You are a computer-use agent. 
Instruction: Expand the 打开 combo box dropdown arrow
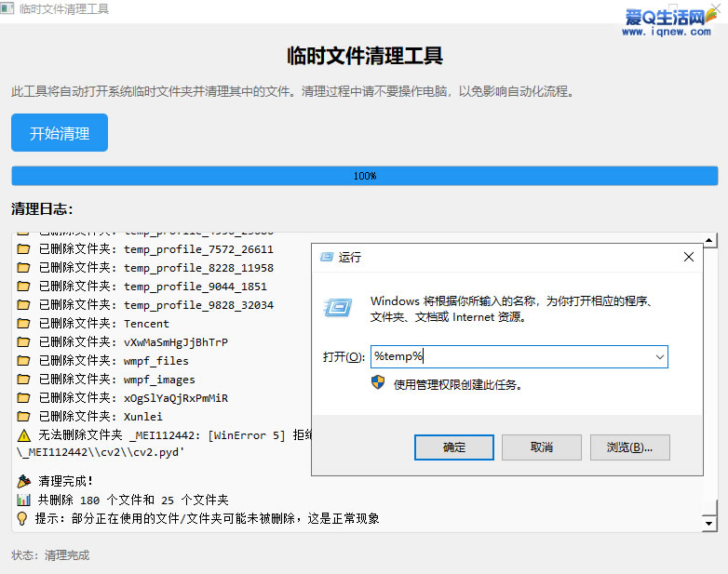(x=659, y=357)
